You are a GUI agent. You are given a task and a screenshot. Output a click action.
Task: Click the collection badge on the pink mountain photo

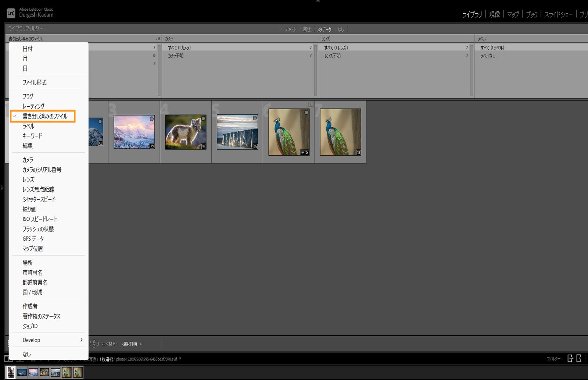[x=152, y=146]
